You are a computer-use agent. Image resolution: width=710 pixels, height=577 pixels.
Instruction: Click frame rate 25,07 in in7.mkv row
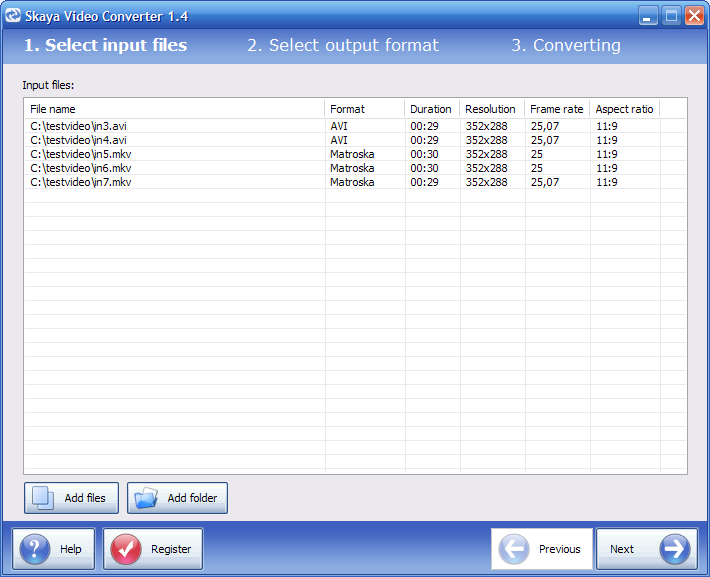tap(545, 182)
